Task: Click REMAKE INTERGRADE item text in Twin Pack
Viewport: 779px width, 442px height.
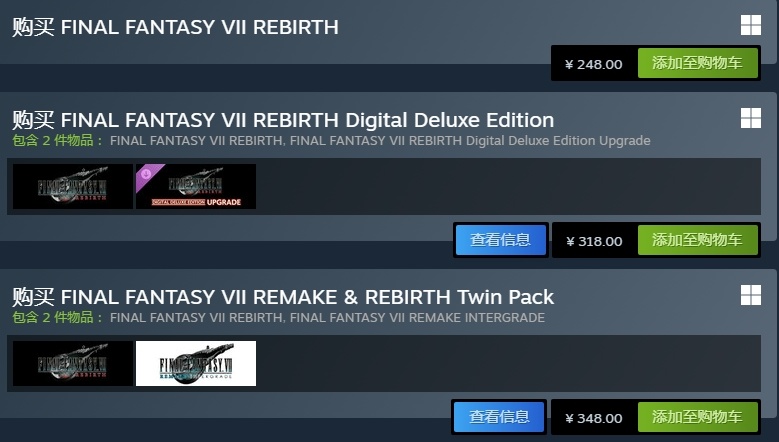Action: [x=417, y=318]
